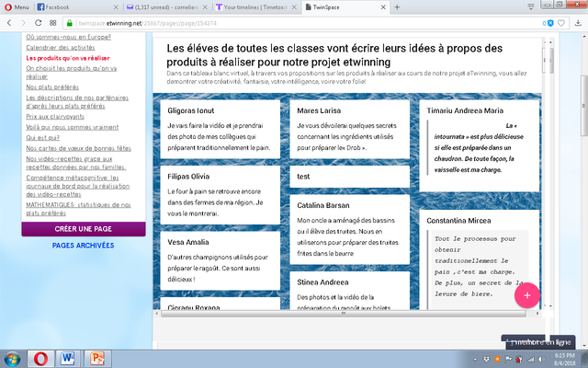Open PAGES ARCHIVÉES link
Screen dimensions: 588x368
coord(83,246)
